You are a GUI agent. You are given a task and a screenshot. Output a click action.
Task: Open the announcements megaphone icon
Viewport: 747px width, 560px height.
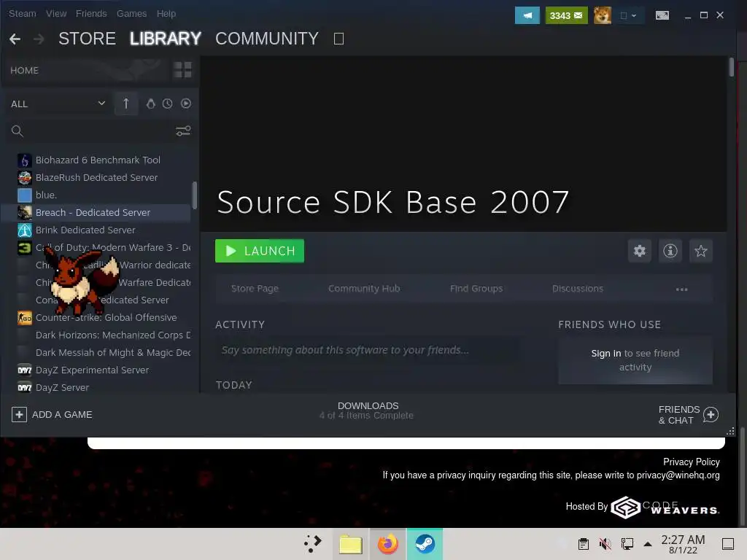527,15
